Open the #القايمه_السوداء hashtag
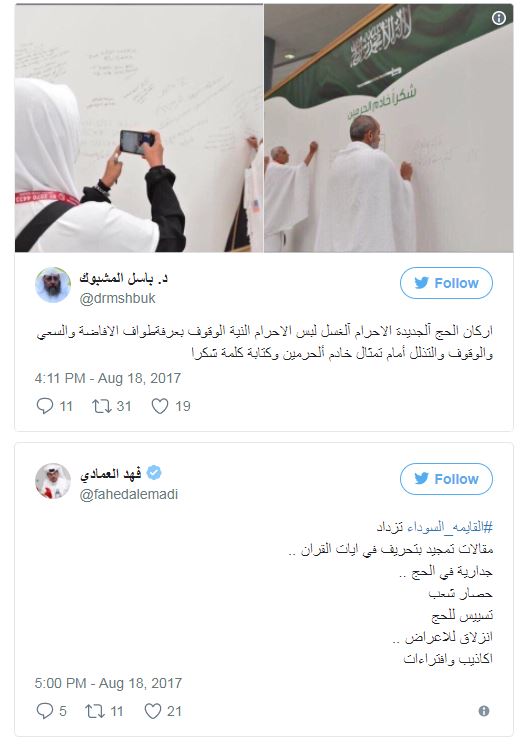The image size is (522, 744). pyautogui.click(x=450, y=527)
